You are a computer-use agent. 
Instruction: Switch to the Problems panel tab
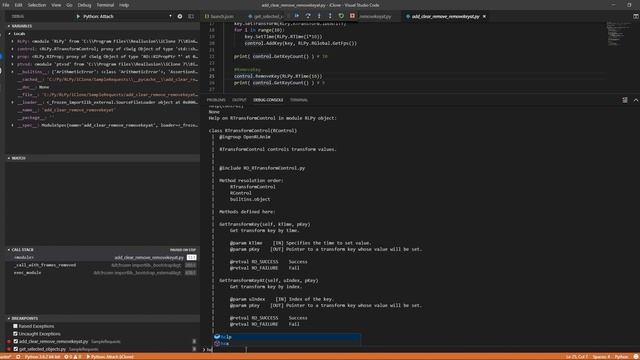[216, 100]
